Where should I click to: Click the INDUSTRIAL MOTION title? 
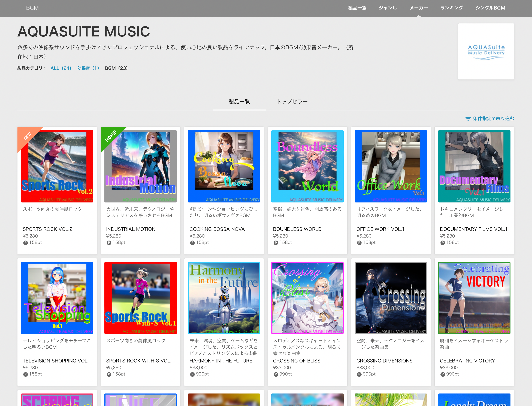(x=131, y=229)
